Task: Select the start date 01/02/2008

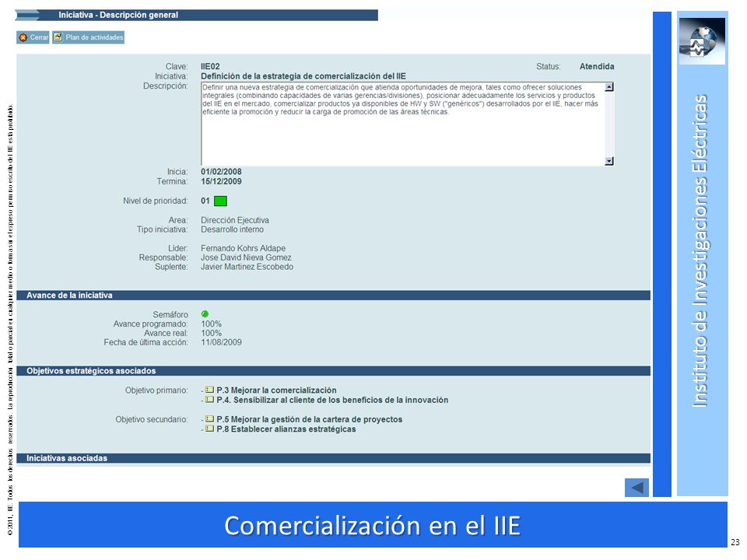Action: [x=221, y=172]
